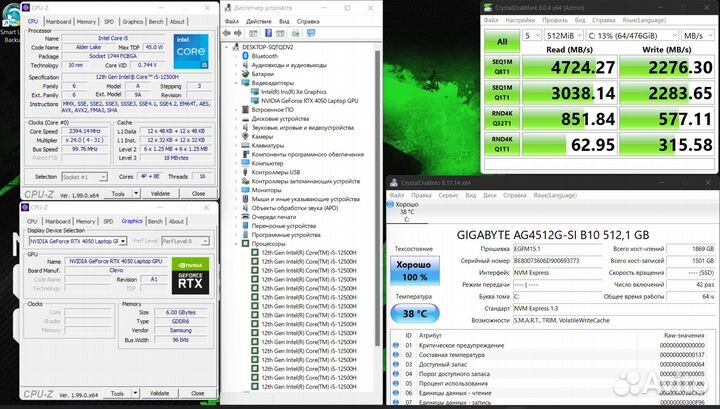Image resolution: width=720 pixels, height=409 pixels.
Task: Run the RND4K Q32T1 test button
Action: [x=502, y=119]
